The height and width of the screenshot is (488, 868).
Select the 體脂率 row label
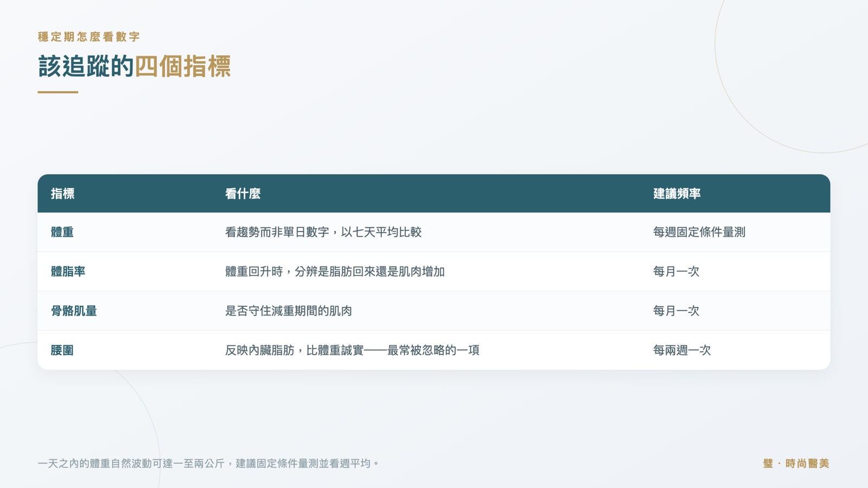(68, 272)
